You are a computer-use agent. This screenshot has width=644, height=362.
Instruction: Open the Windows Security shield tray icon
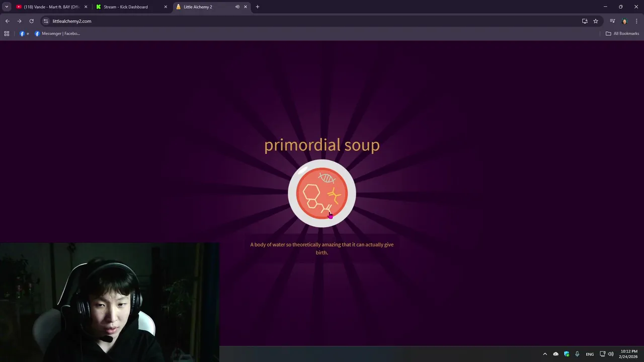pos(567,354)
